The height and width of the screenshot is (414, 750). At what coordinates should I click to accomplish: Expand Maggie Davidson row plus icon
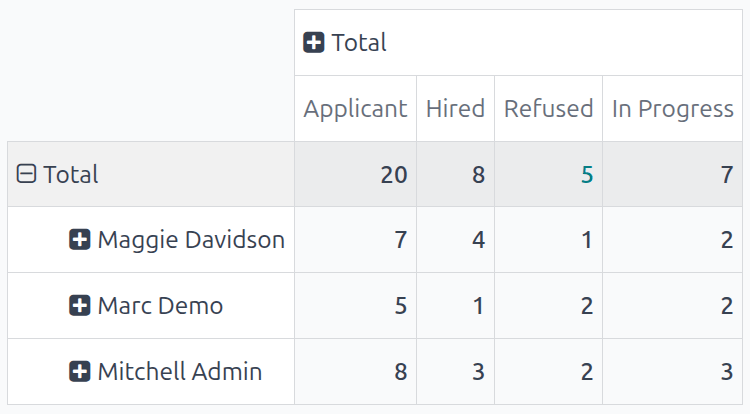[80, 240]
